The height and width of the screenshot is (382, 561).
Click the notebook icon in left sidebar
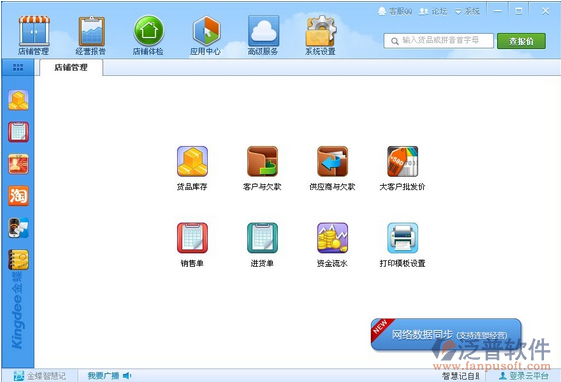(18, 260)
